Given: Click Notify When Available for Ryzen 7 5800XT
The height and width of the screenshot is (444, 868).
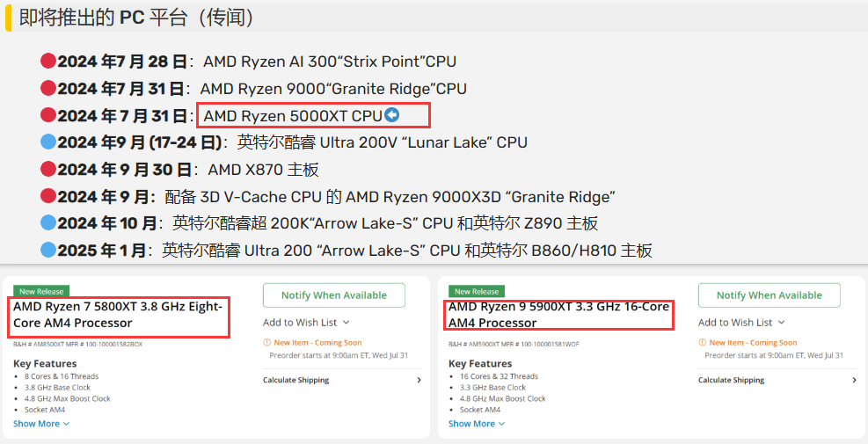Looking at the screenshot, I should 334,295.
